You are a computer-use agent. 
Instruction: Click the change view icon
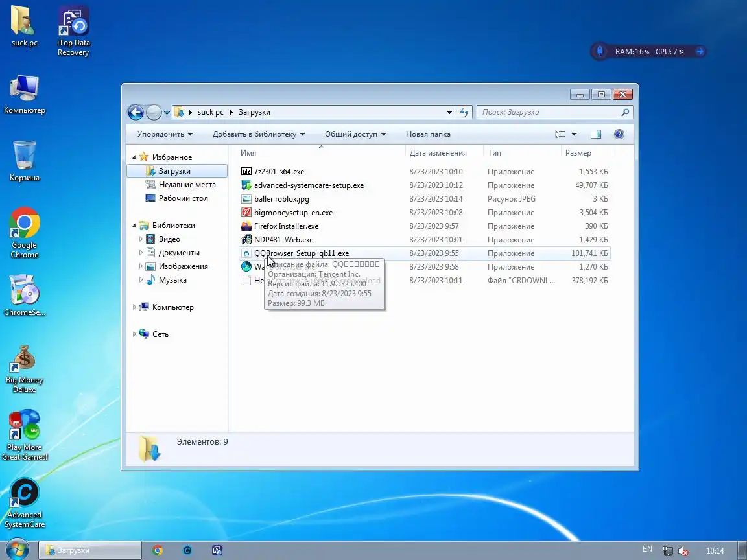click(x=560, y=134)
